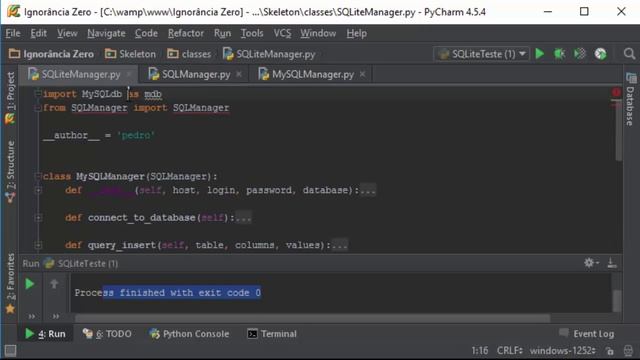Image resolution: width=640 pixels, height=360 pixels.
Task: Show more Run panel actions under up arrow
Action: (56, 316)
